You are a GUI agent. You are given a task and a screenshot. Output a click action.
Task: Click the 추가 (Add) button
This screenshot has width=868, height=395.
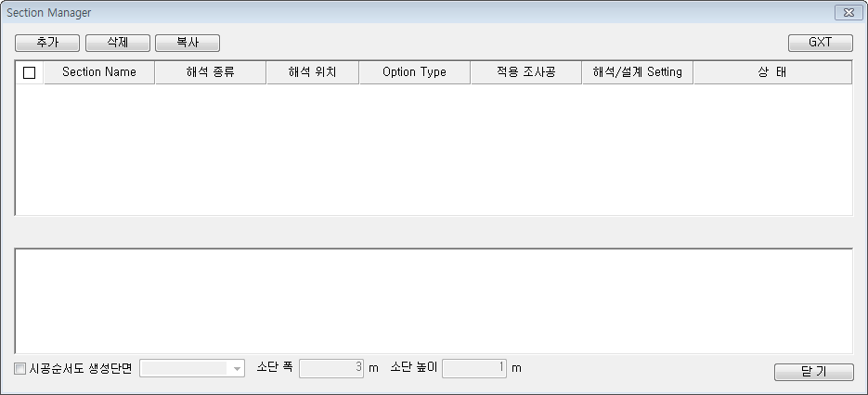[x=47, y=43]
